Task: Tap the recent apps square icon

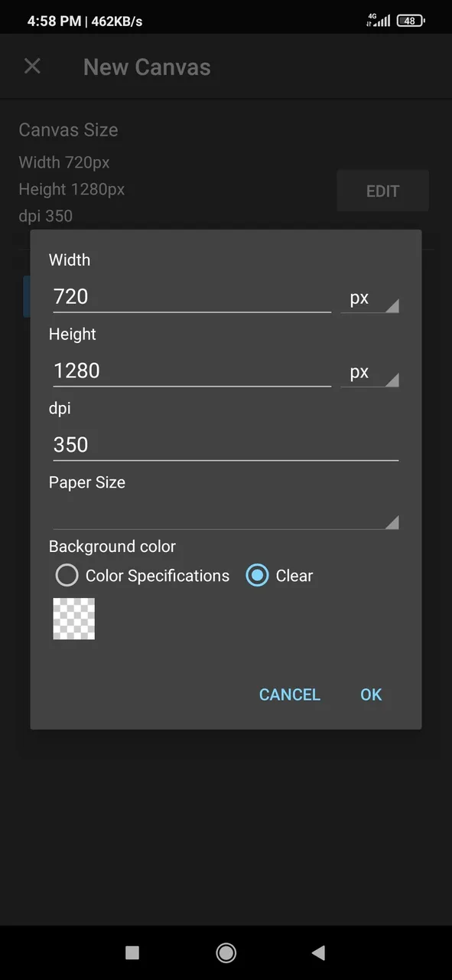Action: click(x=132, y=952)
